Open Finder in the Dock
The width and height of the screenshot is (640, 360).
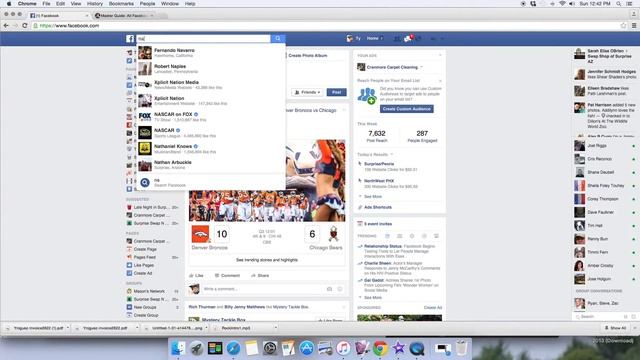coord(178,348)
